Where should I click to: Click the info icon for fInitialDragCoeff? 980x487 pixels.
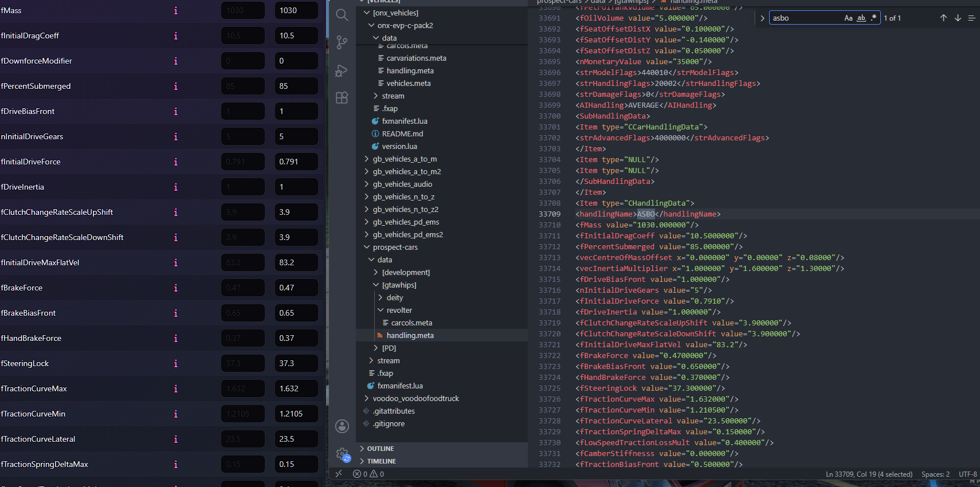[175, 36]
